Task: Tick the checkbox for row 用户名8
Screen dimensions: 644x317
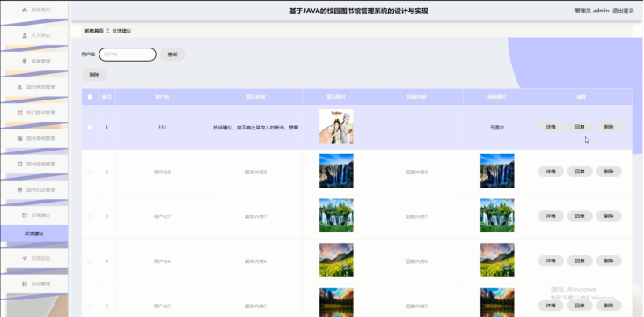Action: coord(90,173)
